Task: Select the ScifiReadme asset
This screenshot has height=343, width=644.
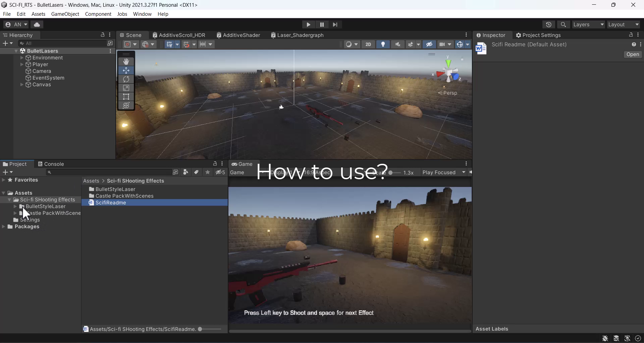Action: pos(155,203)
